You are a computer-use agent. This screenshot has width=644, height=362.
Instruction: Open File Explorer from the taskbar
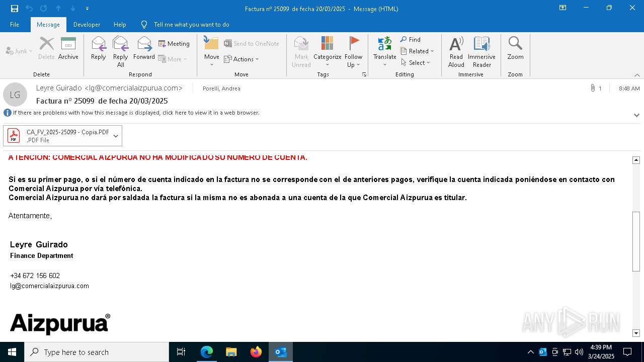231,352
